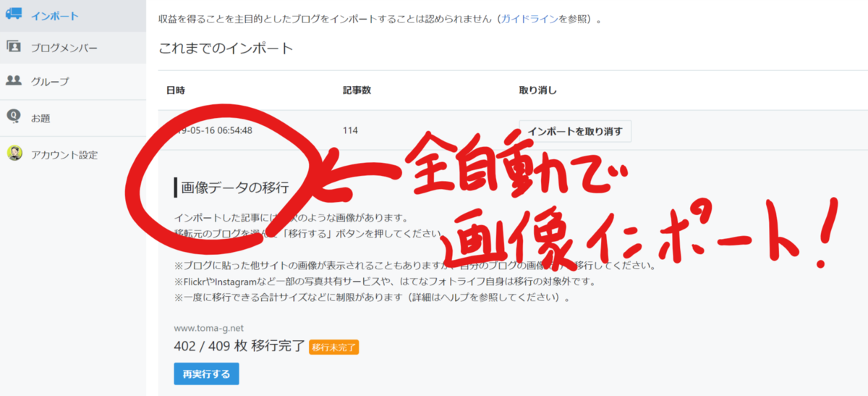Viewport: 868px width, 396px height.
Task: Click the truck icon beside インポート
Action: (14, 14)
